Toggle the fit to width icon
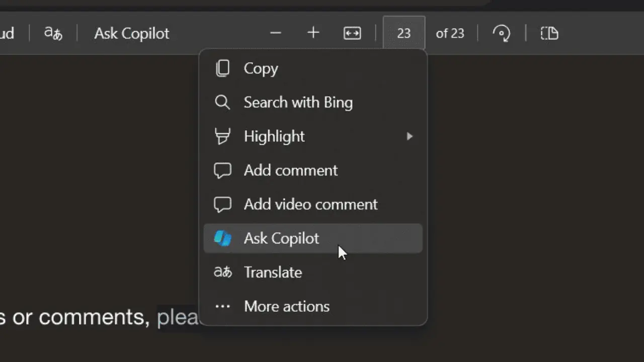Viewport: 644px width, 362px height. (352, 33)
